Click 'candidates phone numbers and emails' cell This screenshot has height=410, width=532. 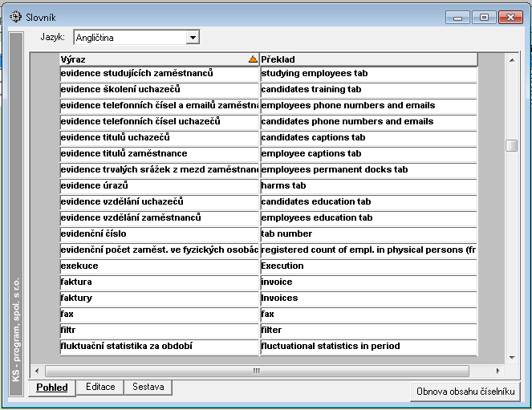[x=368, y=122]
